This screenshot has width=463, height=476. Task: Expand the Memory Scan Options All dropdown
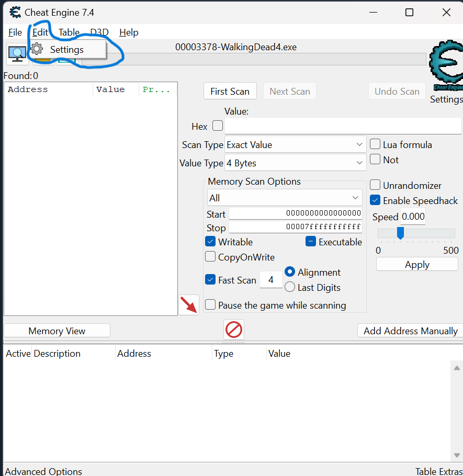click(x=285, y=198)
